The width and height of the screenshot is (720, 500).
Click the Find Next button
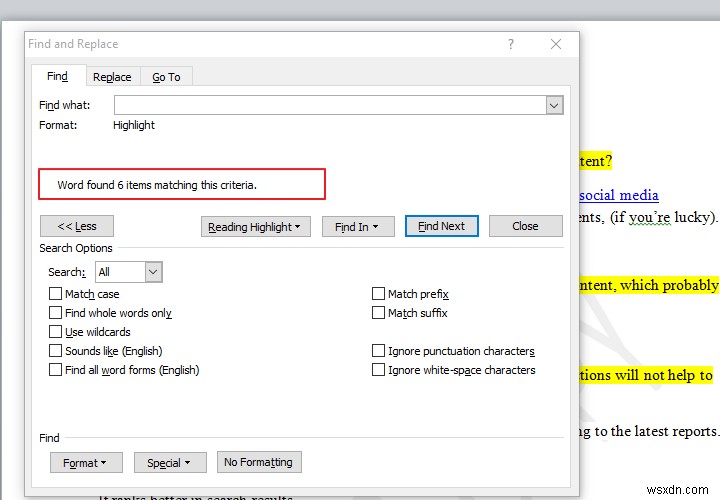[442, 226]
